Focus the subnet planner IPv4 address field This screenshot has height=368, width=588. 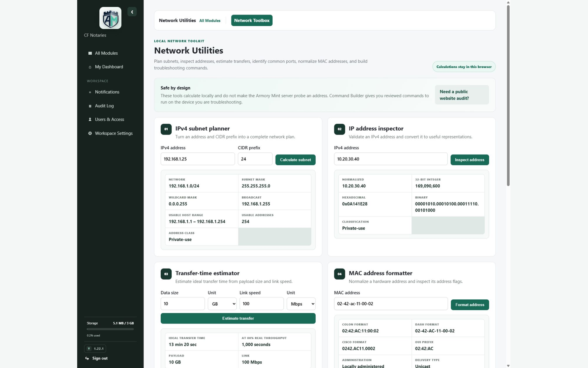[197, 159]
